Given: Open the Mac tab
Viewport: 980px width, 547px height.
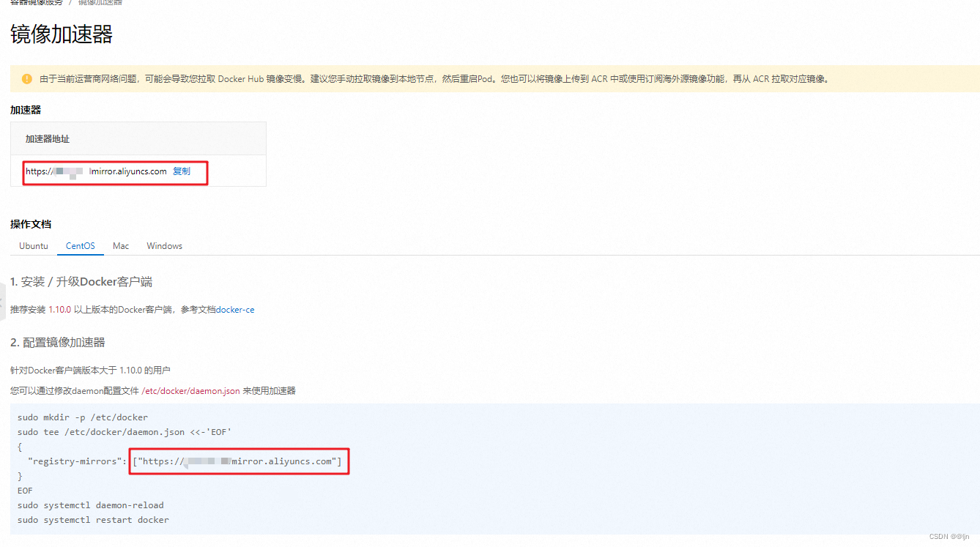Looking at the screenshot, I should pyautogui.click(x=121, y=246).
